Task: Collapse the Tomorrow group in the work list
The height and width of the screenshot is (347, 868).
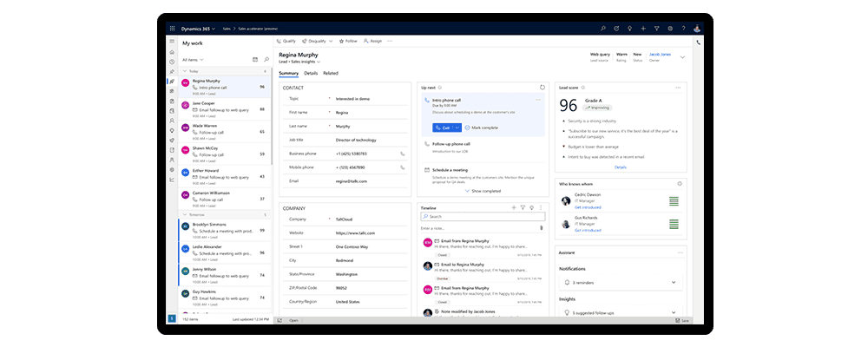Action: coord(185,214)
